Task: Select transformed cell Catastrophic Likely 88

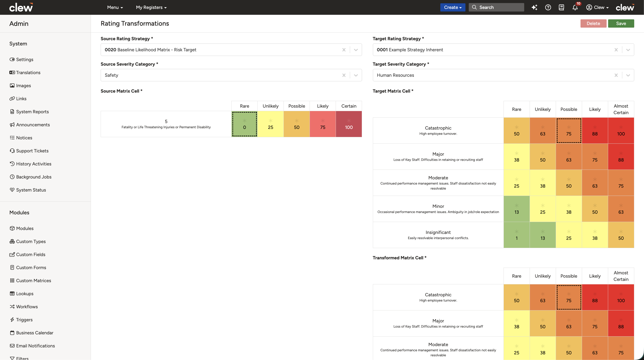Action: tap(595, 297)
